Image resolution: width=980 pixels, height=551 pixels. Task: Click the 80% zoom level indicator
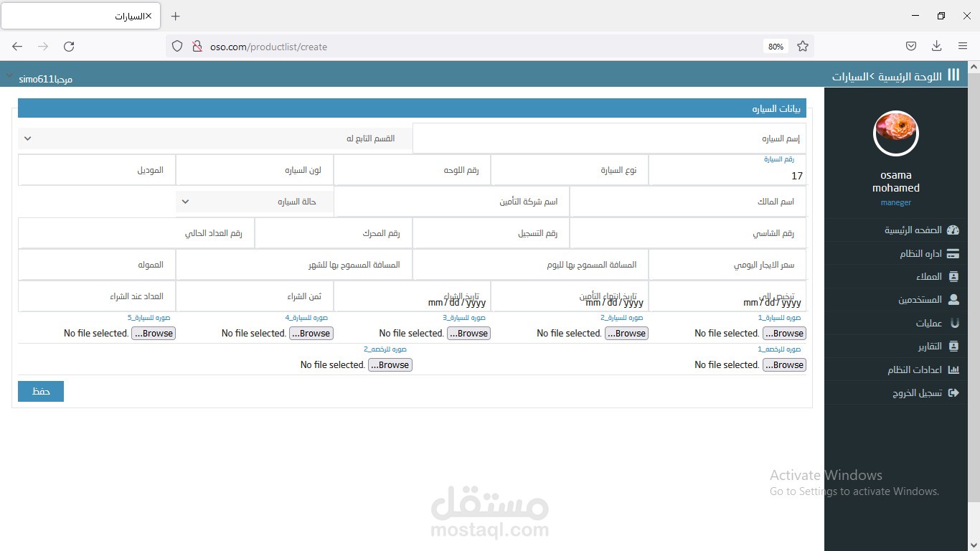coord(776,47)
